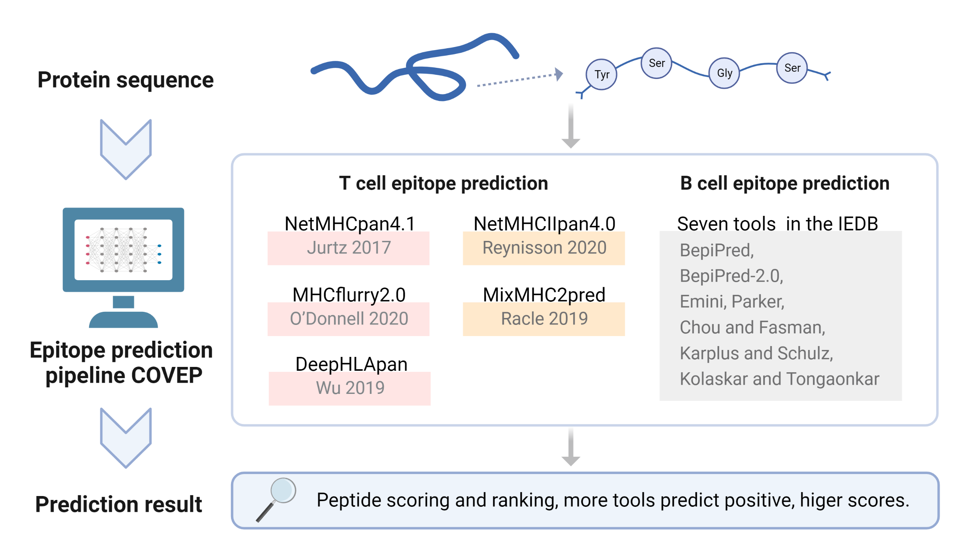The width and height of the screenshot is (973, 560).
Task: Click the pink Jurtz 2017 box
Action: [348, 248]
